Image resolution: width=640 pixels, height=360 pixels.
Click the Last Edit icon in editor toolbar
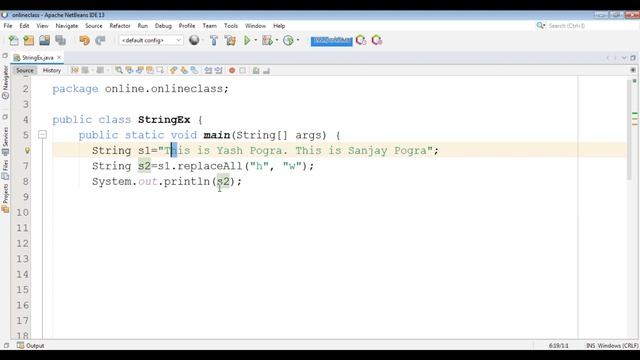75,70
